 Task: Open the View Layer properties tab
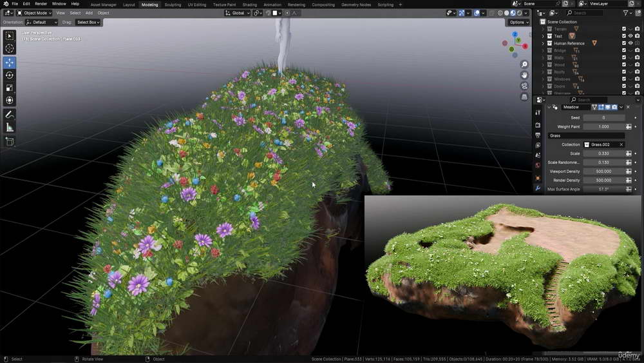pyautogui.click(x=538, y=145)
